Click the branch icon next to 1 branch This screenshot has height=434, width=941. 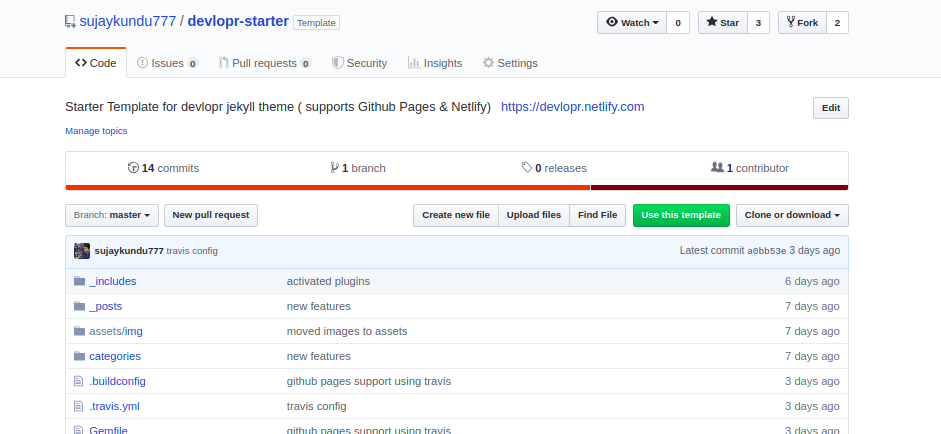coord(334,168)
